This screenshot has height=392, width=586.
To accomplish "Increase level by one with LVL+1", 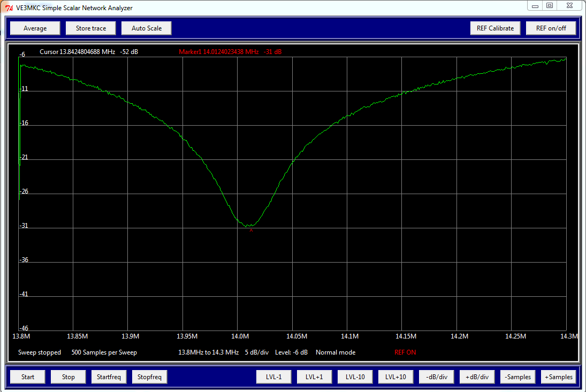I will click(x=314, y=376).
